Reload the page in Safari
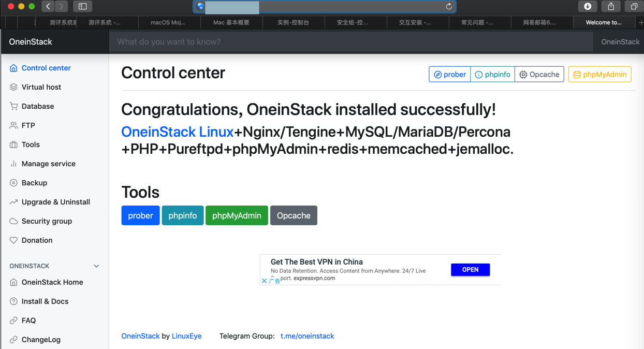This screenshot has height=349, width=644. pos(449,6)
